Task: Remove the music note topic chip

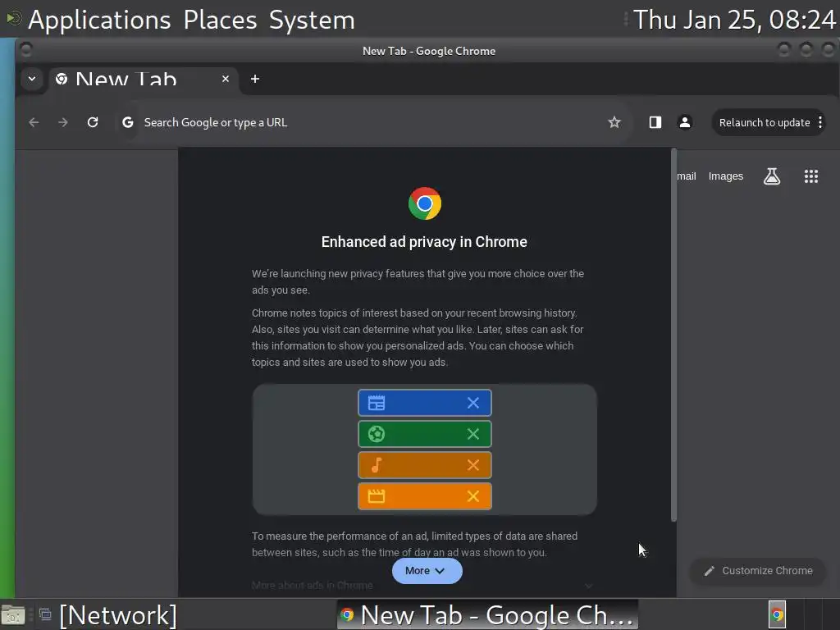Action: (x=473, y=465)
